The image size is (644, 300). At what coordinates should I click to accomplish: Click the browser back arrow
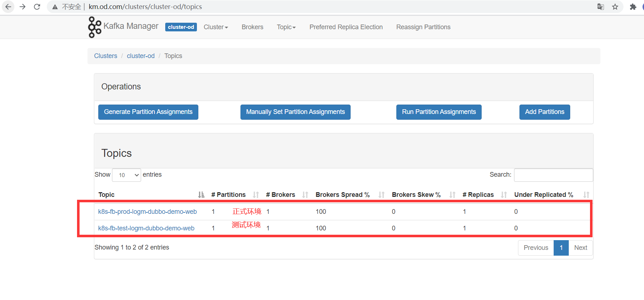(8, 7)
